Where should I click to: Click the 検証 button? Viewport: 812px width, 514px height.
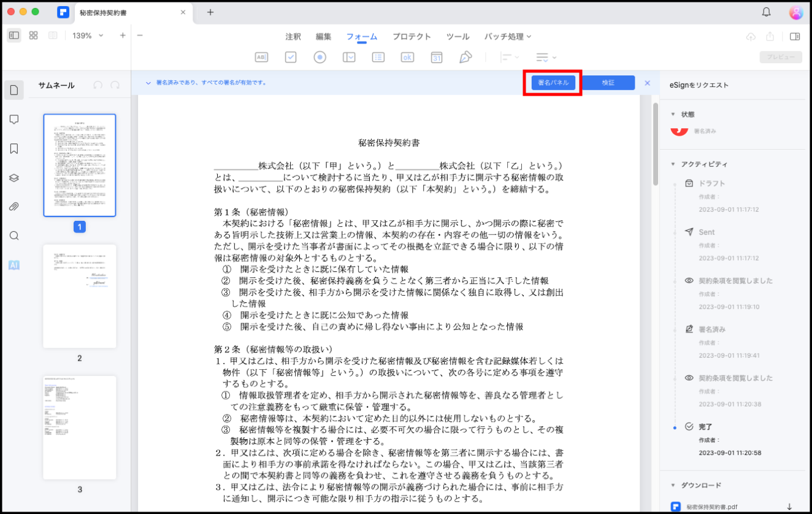pyautogui.click(x=608, y=83)
